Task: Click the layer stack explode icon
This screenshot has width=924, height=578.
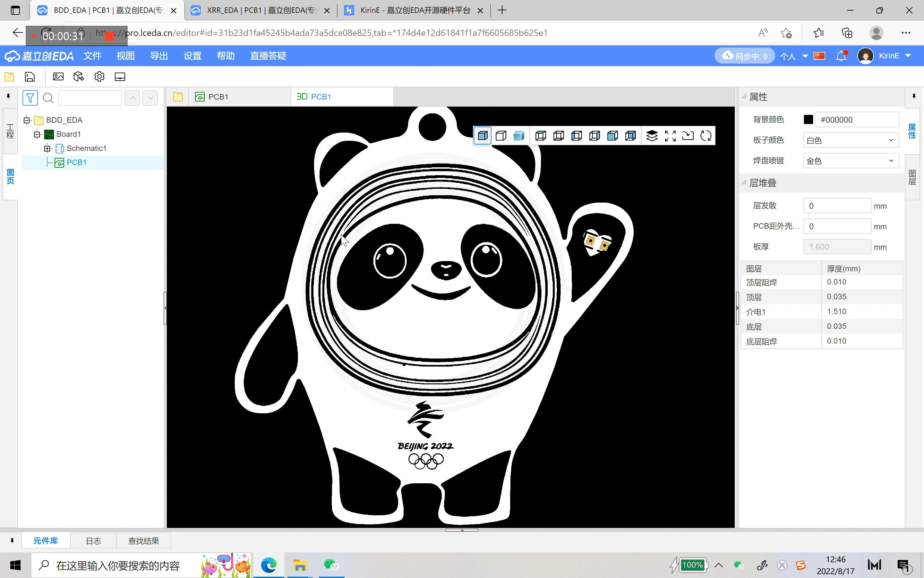Action: click(652, 136)
